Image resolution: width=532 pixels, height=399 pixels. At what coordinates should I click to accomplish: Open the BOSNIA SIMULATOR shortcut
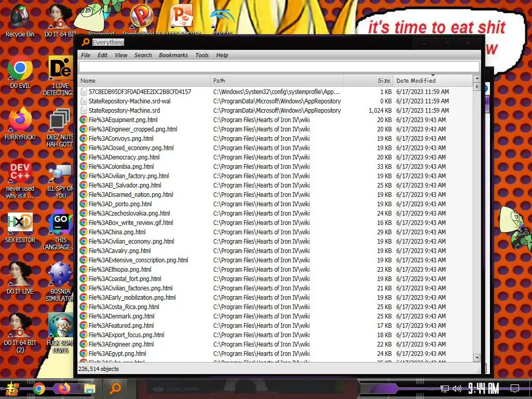[60, 282]
